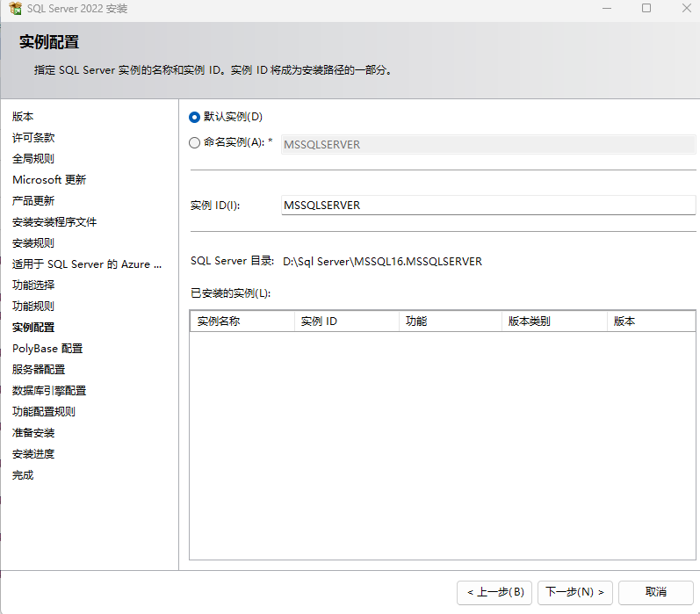The height and width of the screenshot is (614, 700).
Task: Select 服务器配置 step in sidebar
Action: 39,370
